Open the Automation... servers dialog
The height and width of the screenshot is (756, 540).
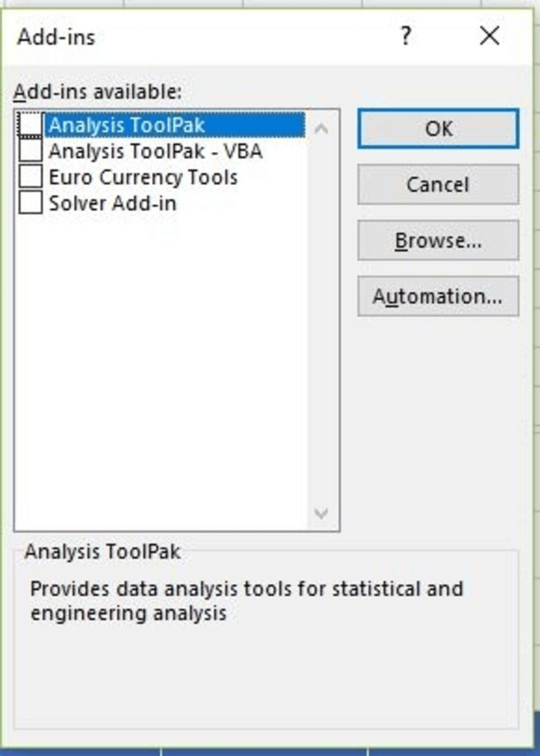pos(437,297)
